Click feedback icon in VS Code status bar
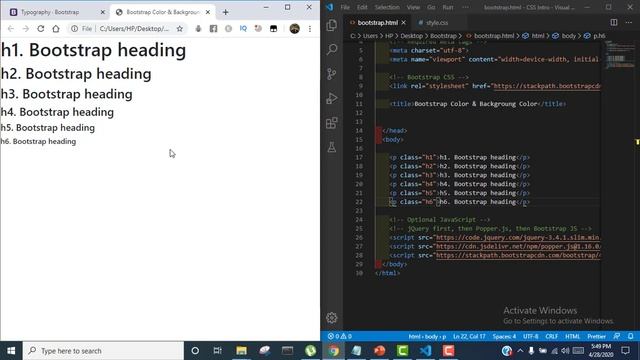This screenshot has width=640, height=360. click(617, 336)
